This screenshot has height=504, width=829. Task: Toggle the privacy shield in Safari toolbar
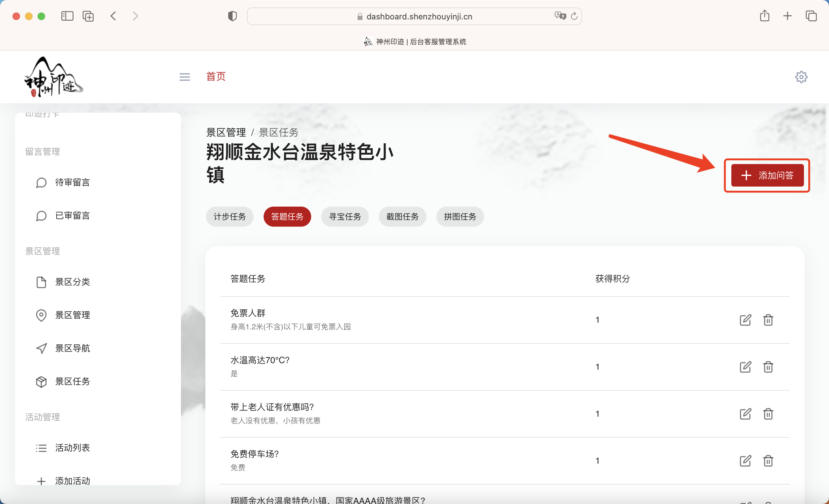232,16
